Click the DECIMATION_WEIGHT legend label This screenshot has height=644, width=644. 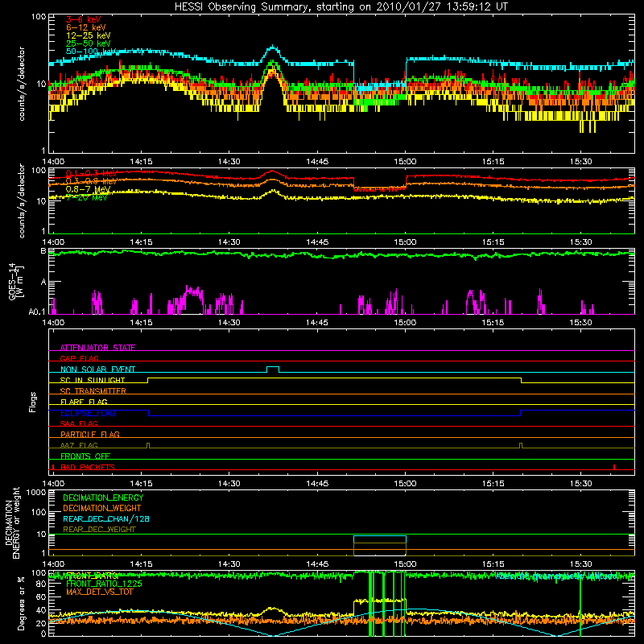(x=102, y=508)
